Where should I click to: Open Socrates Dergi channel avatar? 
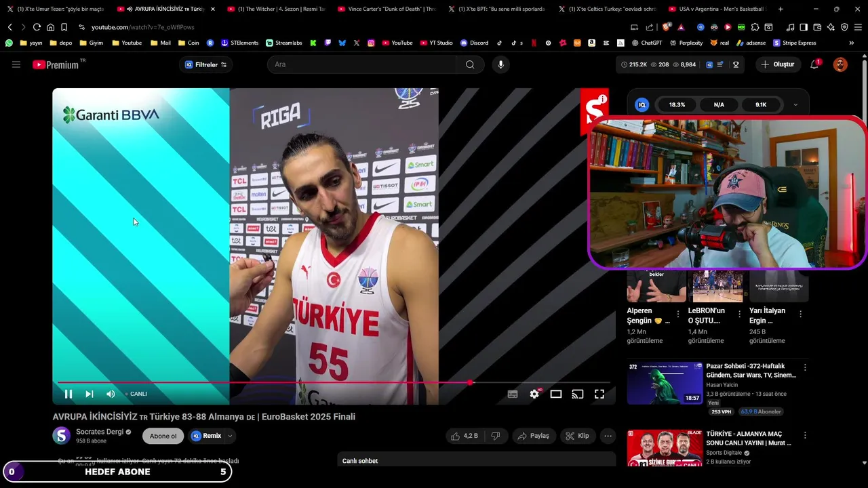coord(61,436)
